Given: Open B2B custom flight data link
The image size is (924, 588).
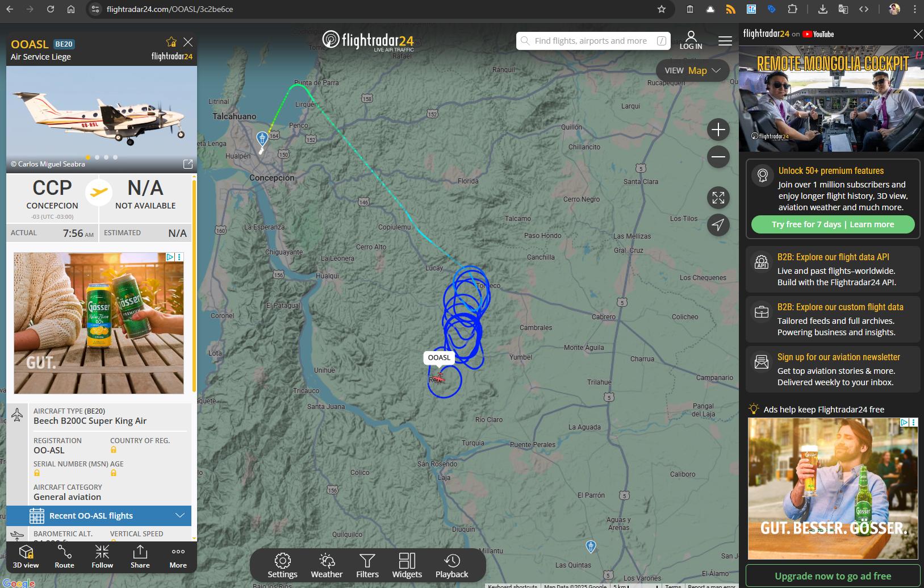Looking at the screenshot, I should 833,319.
